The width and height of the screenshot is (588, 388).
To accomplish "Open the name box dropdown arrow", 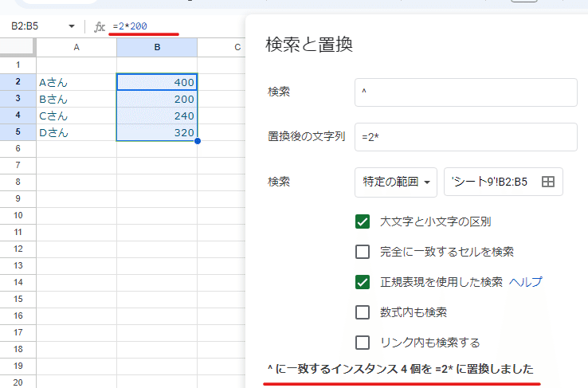I will (x=71, y=26).
